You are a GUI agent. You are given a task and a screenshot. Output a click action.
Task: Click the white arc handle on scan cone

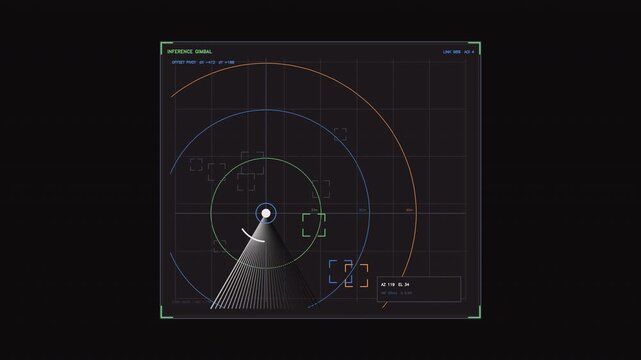click(252, 236)
